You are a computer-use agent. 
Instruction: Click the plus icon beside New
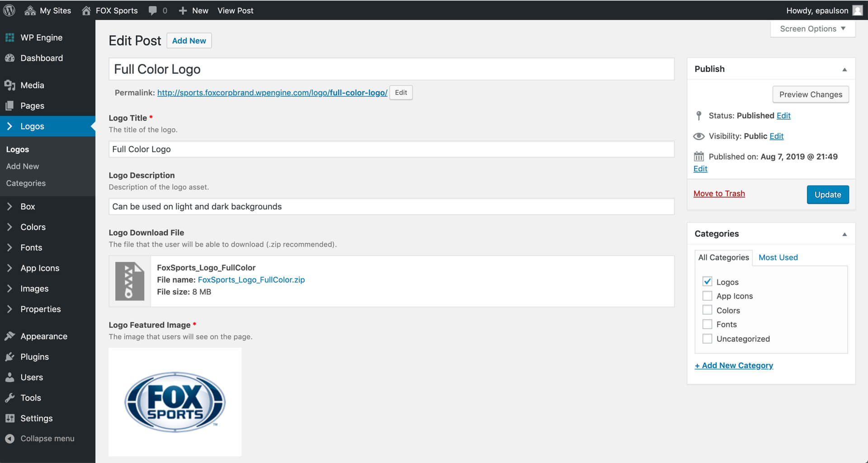pyautogui.click(x=183, y=10)
